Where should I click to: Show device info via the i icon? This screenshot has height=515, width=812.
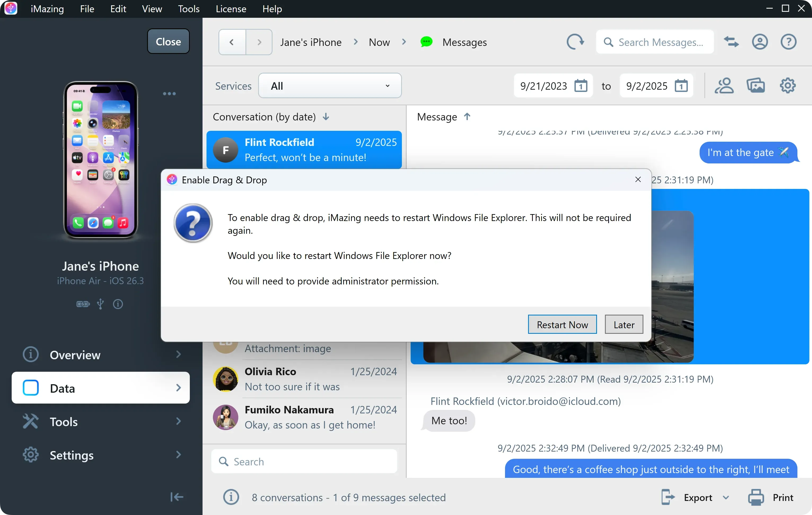pos(118,304)
